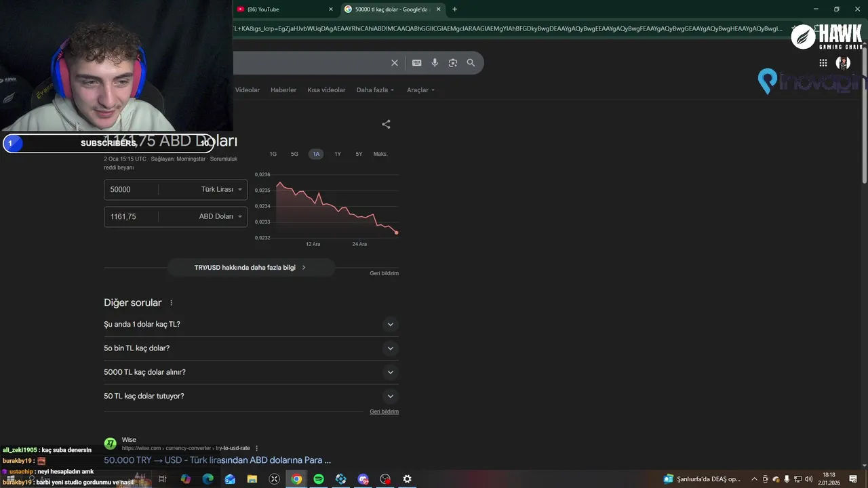The width and height of the screenshot is (868, 488).
Task: Click Geri bildirim below Diğer sorular
Action: (x=384, y=411)
